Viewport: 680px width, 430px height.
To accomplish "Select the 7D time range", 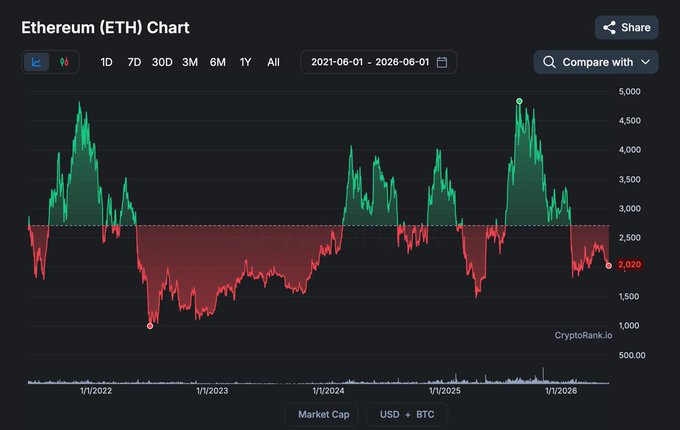I will [134, 62].
